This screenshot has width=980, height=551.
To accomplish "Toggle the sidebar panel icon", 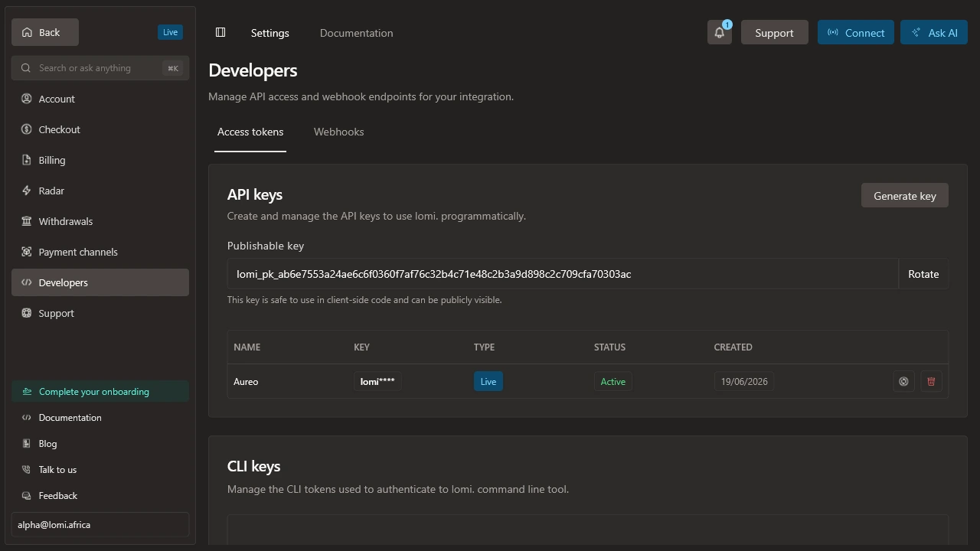I will pyautogui.click(x=220, y=32).
